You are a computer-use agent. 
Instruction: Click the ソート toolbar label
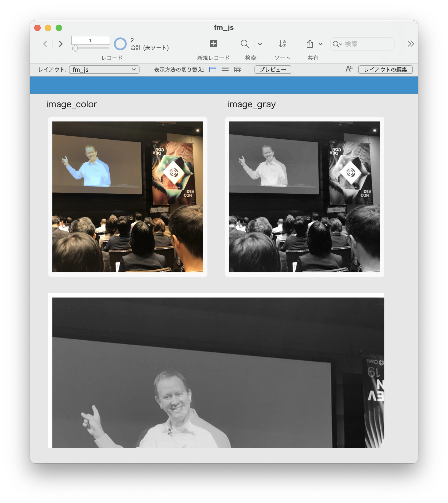[x=282, y=58]
